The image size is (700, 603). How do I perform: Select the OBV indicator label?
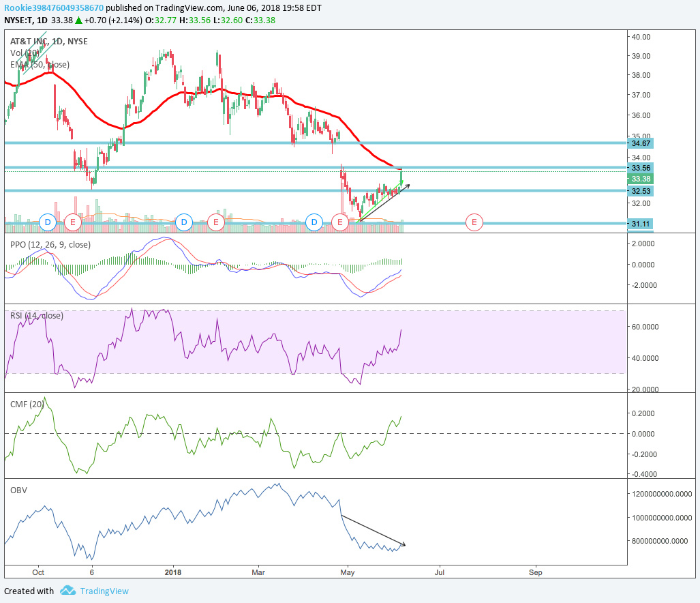coord(19,490)
